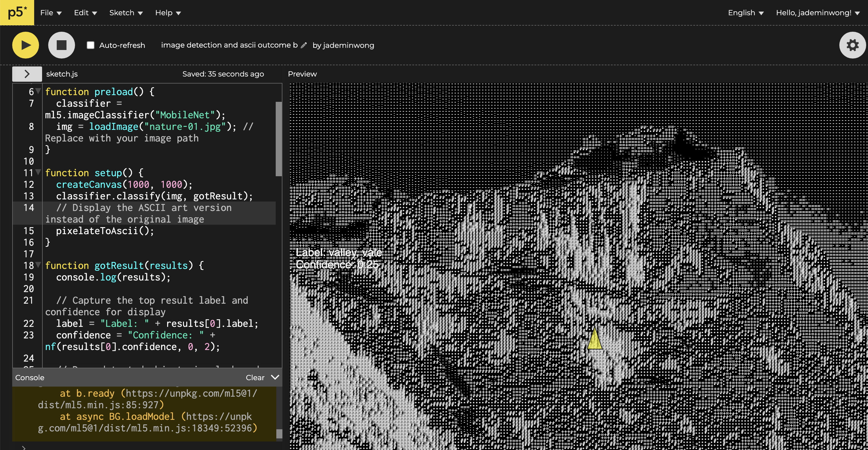868x450 pixels.
Task: Click the console scrollbar thumb
Action: coord(279,434)
